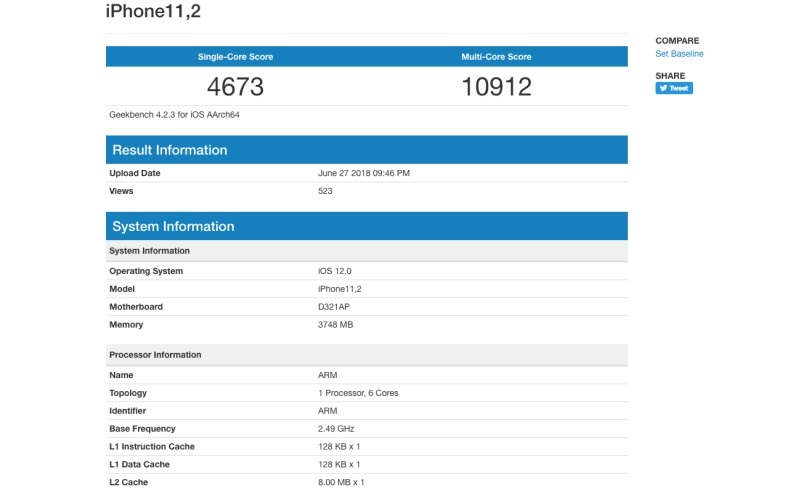Select 1 Processor, 6 Cores value
This screenshot has height=492, width=800.
pyautogui.click(x=358, y=393)
